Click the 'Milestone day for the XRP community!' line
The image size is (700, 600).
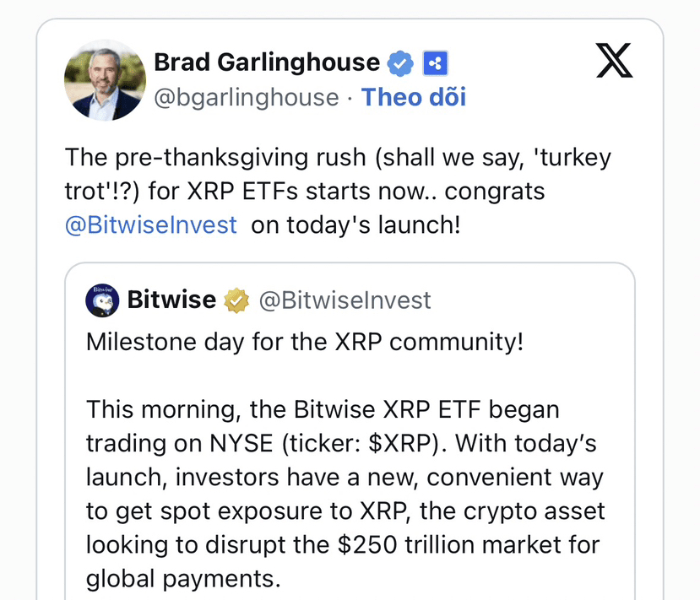305,343
